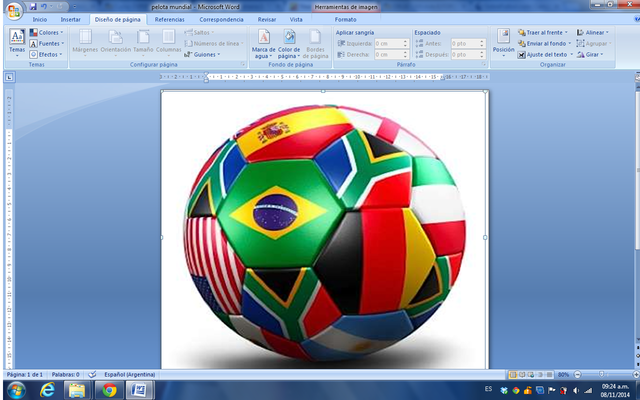Switch to print layout view
640x400 pixels.
pyautogui.click(x=513, y=374)
